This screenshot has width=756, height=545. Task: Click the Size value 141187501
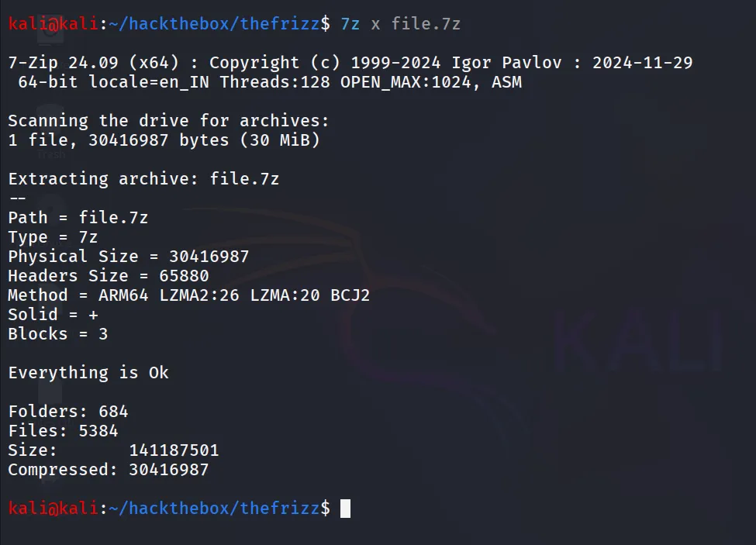click(x=174, y=450)
